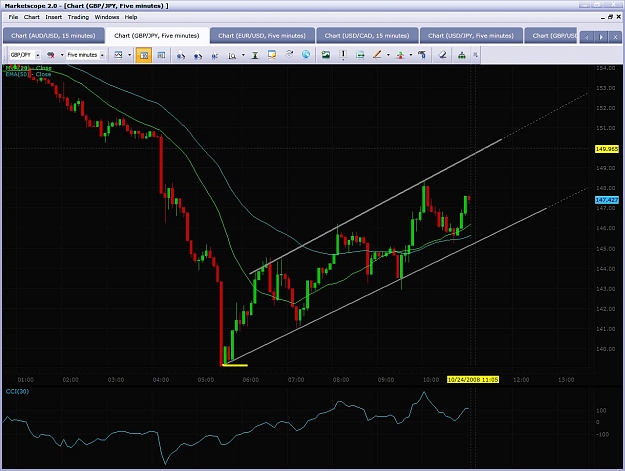Click the chart note/label icon
This screenshot has height=471, width=625.
(272, 55)
